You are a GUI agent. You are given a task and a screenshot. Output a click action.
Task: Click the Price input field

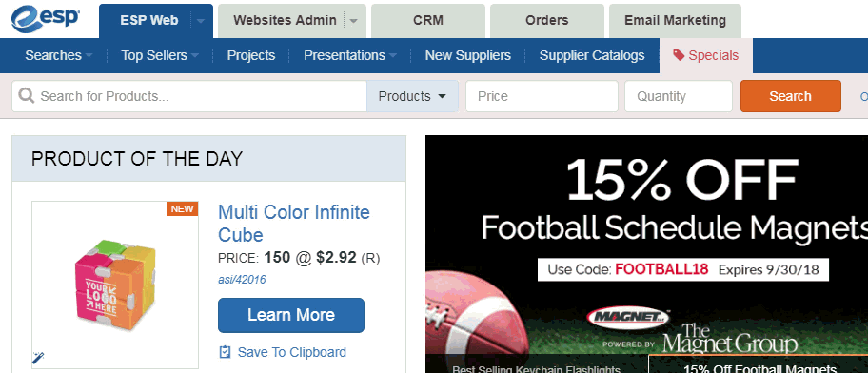click(542, 96)
